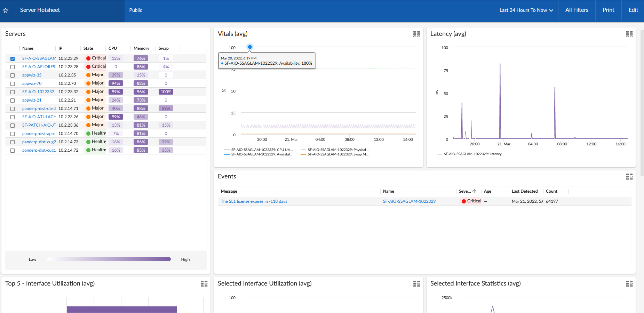The width and height of the screenshot is (644, 313).
Task: Open the Vitals (avg) widget options icon
Action: tap(416, 34)
